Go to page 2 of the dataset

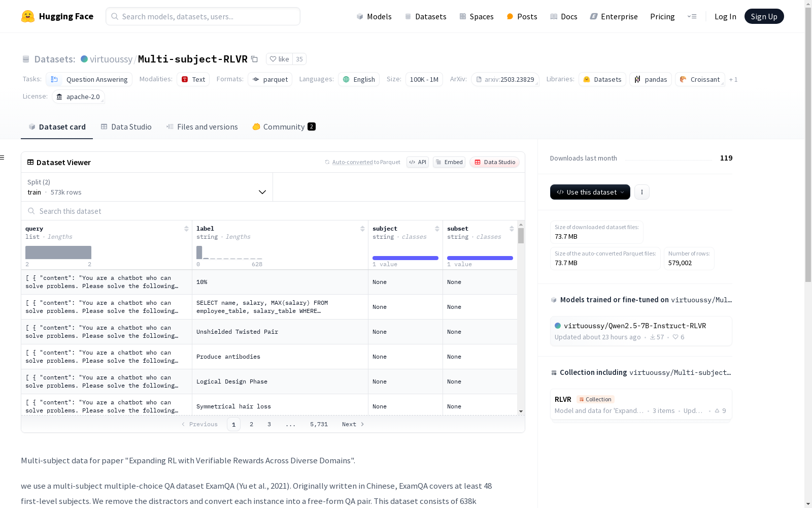click(251, 424)
